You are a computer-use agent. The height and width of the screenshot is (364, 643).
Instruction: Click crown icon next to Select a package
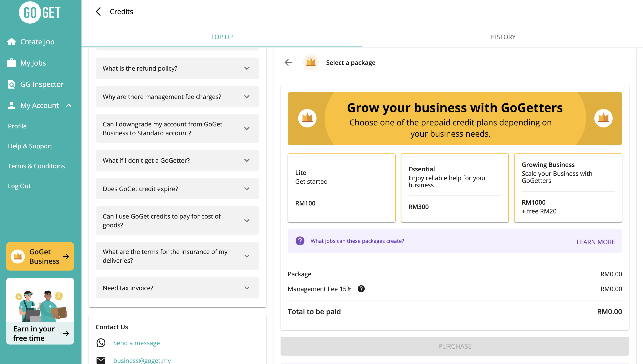pos(311,62)
